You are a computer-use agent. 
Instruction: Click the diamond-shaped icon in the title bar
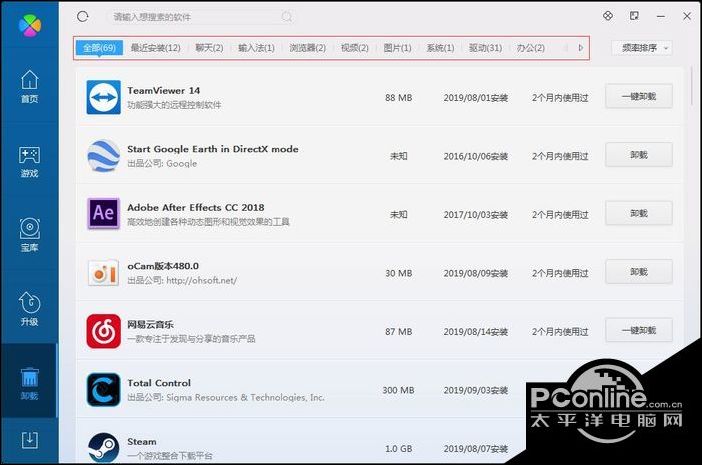point(608,16)
